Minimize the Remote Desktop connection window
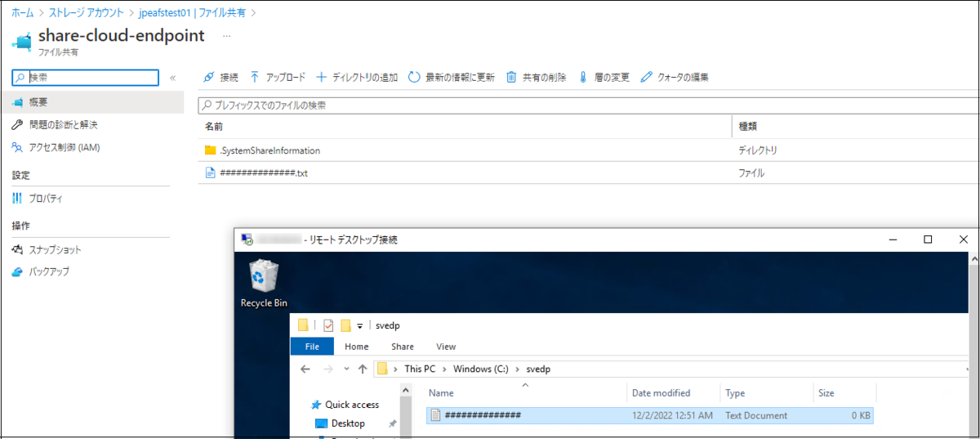Screen dimensions: 980x439 tap(893, 240)
